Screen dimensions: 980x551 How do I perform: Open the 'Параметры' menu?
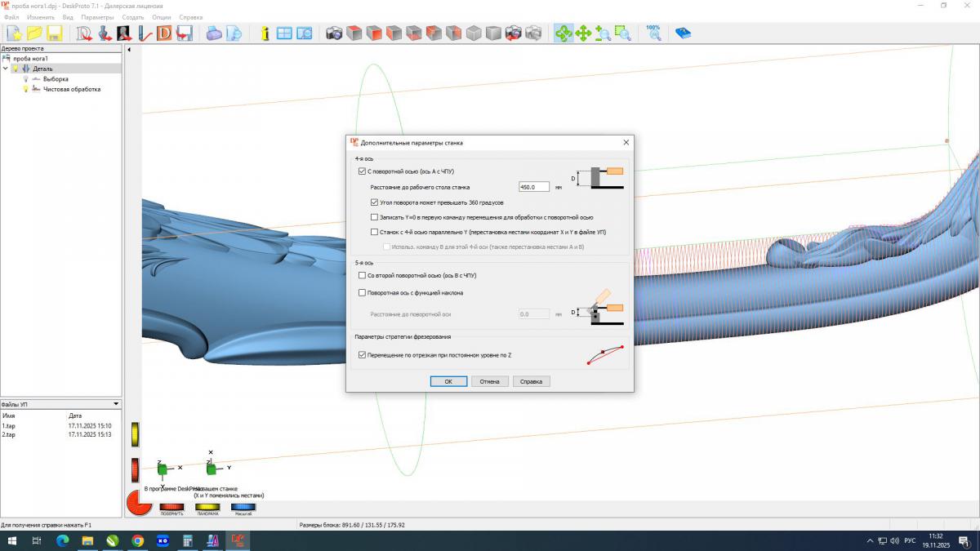[x=97, y=17]
